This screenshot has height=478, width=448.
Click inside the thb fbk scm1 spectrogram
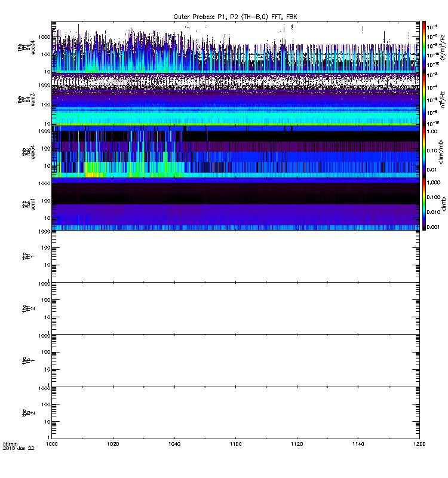235,204
